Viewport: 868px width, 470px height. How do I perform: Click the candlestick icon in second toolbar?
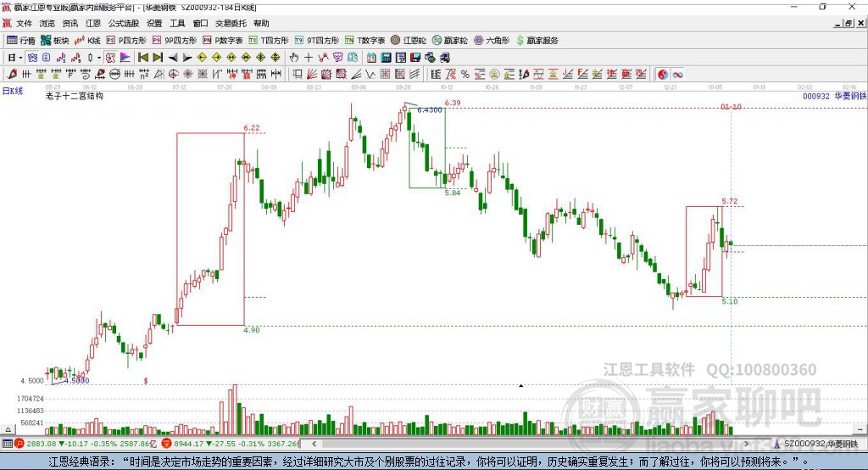click(90, 58)
